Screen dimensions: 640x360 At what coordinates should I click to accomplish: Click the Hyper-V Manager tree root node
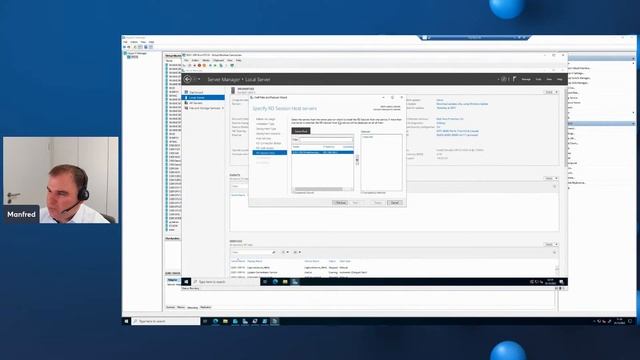click(x=137, y=53)
